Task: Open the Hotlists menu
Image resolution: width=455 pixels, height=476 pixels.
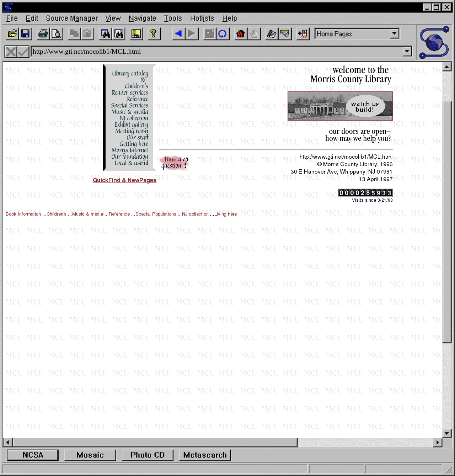Action: (202, 18)
